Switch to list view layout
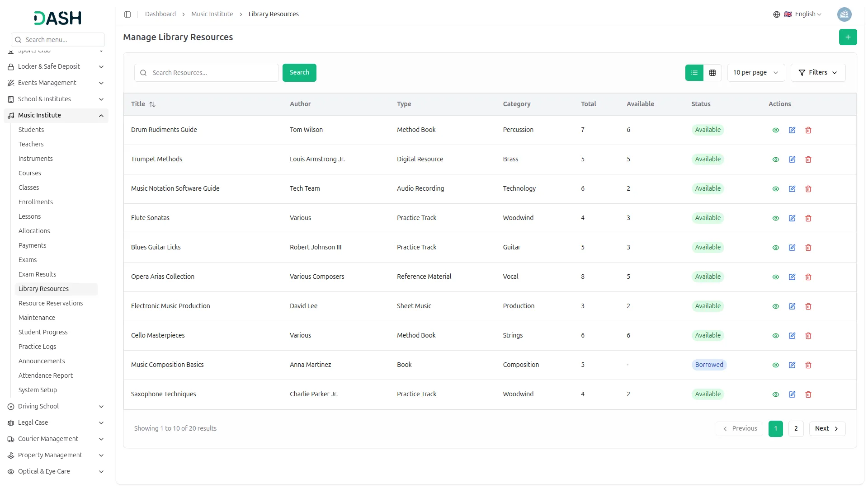The height and width of the screenshot is (488, 868). coord(694,73)
